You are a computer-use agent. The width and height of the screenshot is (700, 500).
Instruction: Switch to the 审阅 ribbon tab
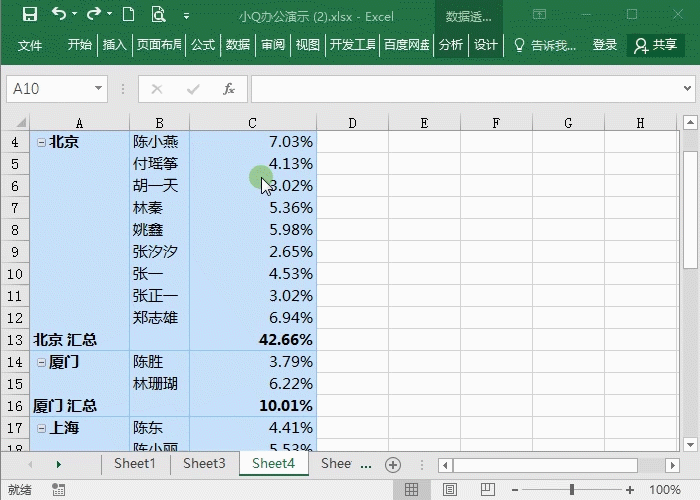[x=273, y=45]
